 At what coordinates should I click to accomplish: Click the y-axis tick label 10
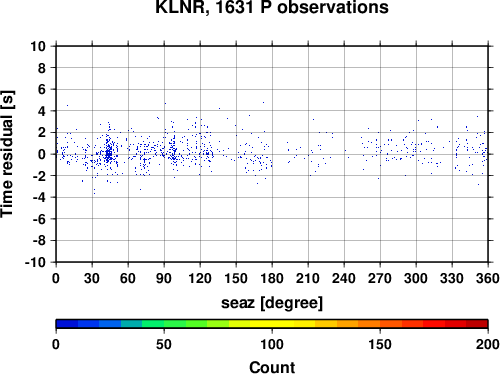(38, 46)
